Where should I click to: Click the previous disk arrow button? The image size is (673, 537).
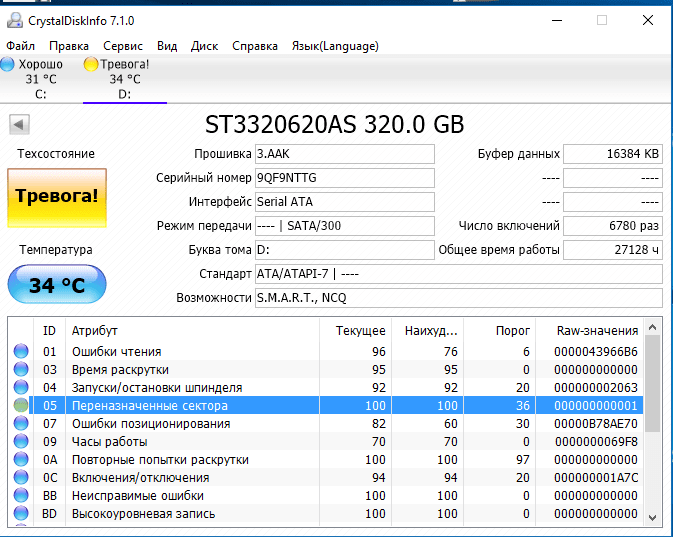(20, 125)
